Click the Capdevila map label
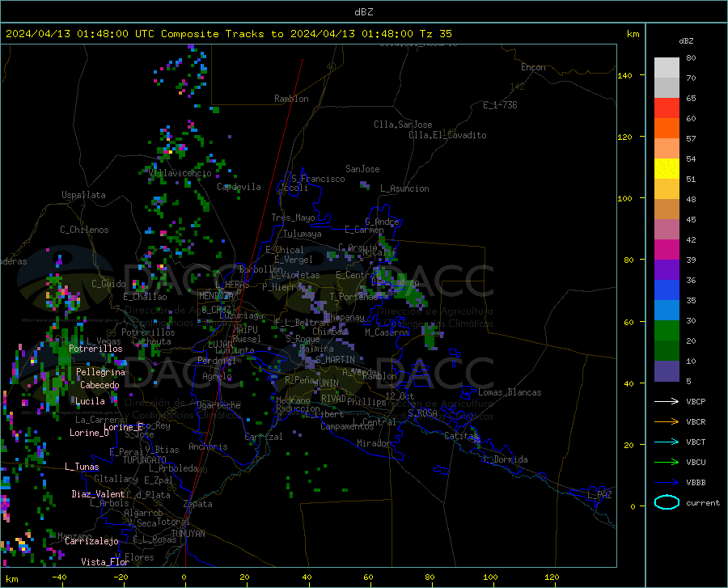Viewport: 728px width, 588px height. point(239,187)
